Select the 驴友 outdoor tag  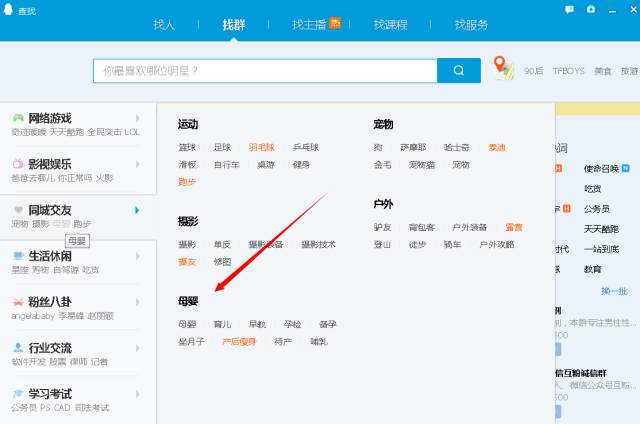(382, 227)
